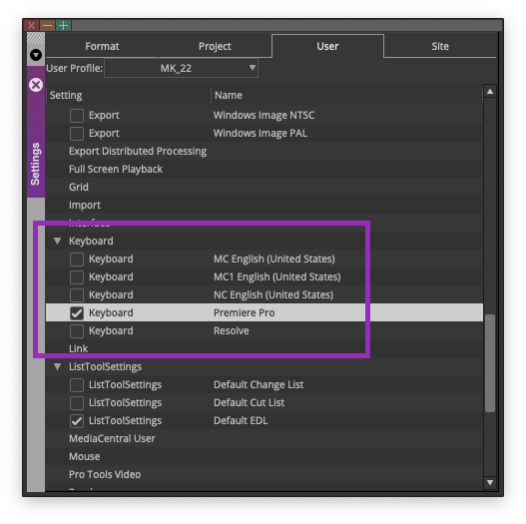Click the Setting column header
Viewport: 526px width, 524px height.
(x=66, y=95)
